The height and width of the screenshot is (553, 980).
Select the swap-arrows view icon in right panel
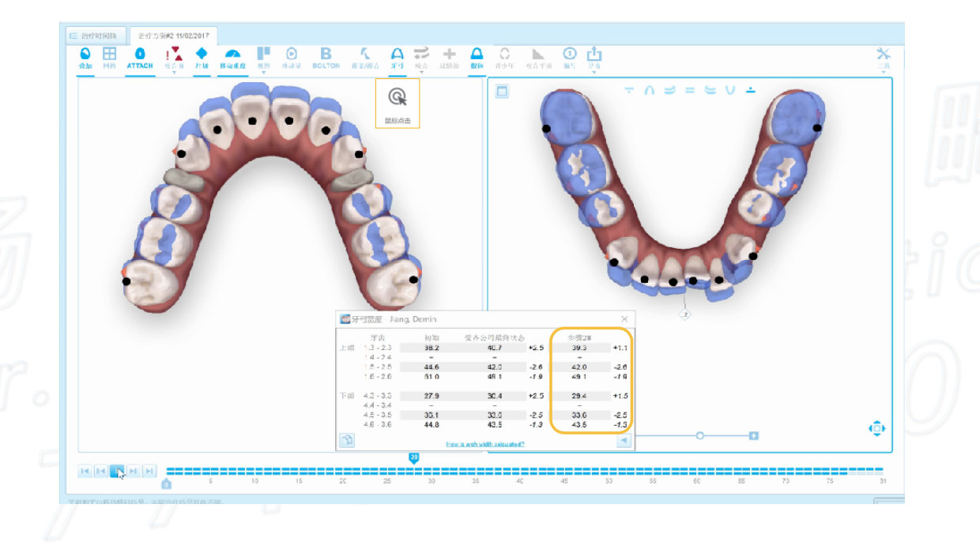[x=669, y=90]
